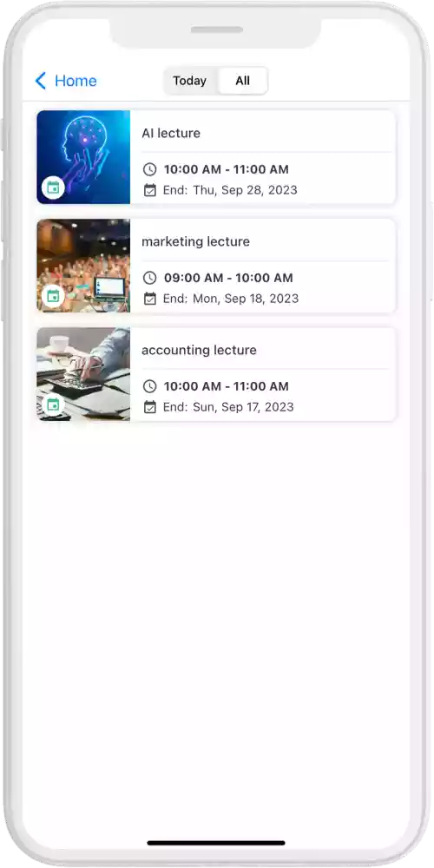Image resolution: width=434 pixels, height=868 pixels.
Task: Open the 'accounting lecture' title
Action: [199, 351]
